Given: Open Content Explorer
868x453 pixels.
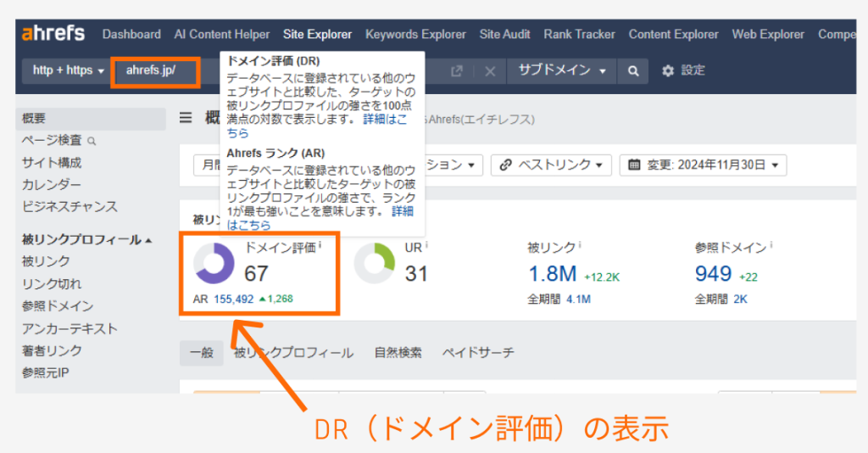Looking at the screenshot, I should [673, 34].
